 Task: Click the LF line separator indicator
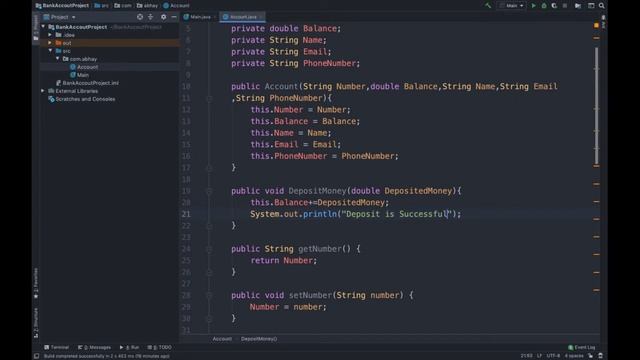(x=539, y=356)
